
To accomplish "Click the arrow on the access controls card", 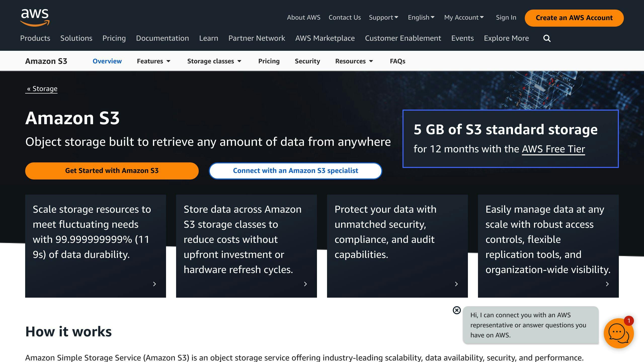I will (x=607, y=284).
